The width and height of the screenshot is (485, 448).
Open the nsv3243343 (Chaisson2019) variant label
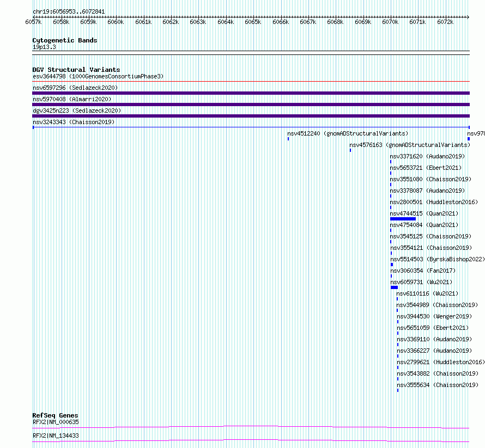coord(74,122)
